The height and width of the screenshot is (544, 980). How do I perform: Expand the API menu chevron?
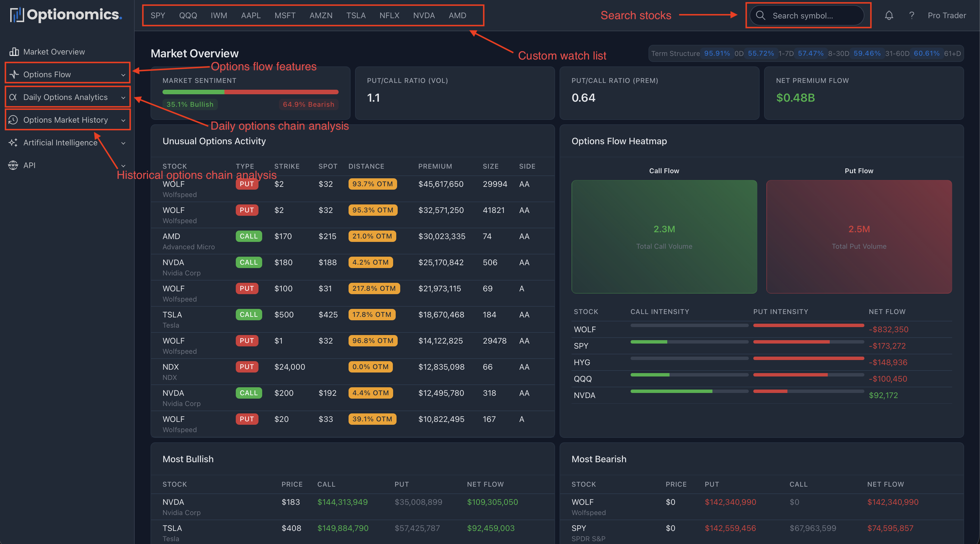point(123,166)
